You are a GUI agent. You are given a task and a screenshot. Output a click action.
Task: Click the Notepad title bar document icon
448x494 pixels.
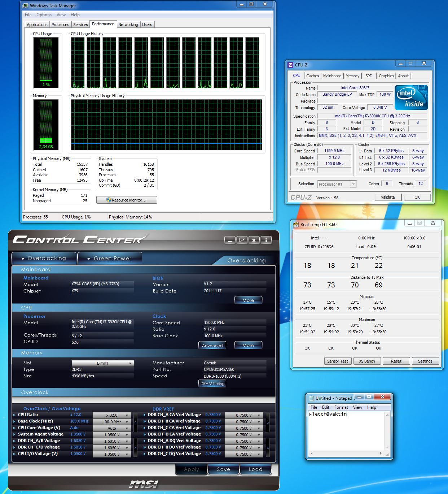(311, 398)
